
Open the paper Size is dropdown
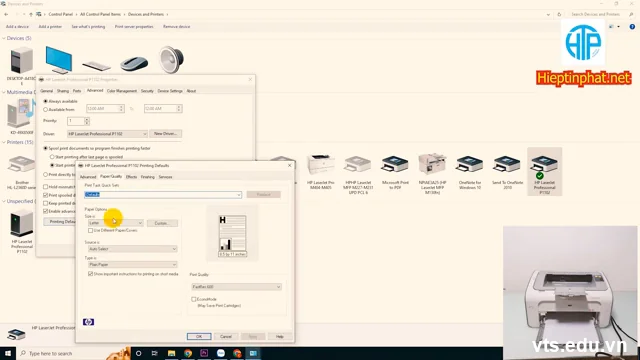pyautogui.click(x=116, y=223)
